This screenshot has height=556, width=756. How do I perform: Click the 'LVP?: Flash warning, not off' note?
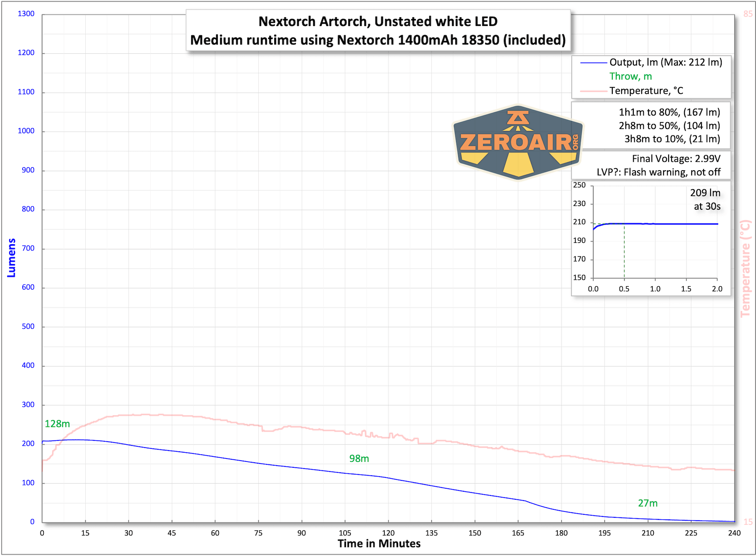click(x=658, y=172)
